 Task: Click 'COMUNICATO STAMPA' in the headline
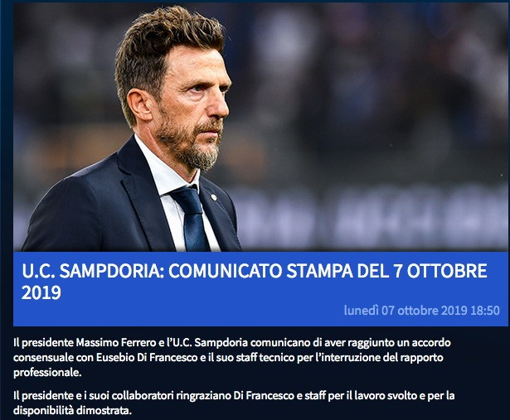(260, 271)
